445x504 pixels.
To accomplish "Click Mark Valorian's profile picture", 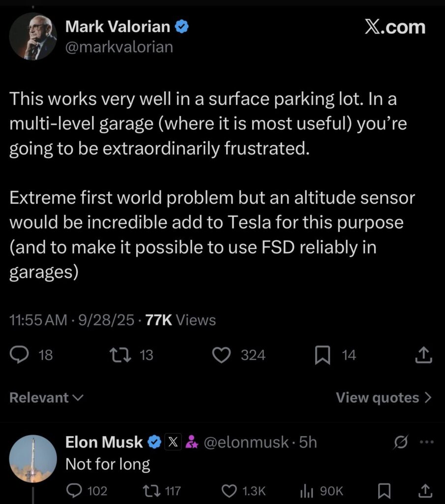I will (32, 36).
